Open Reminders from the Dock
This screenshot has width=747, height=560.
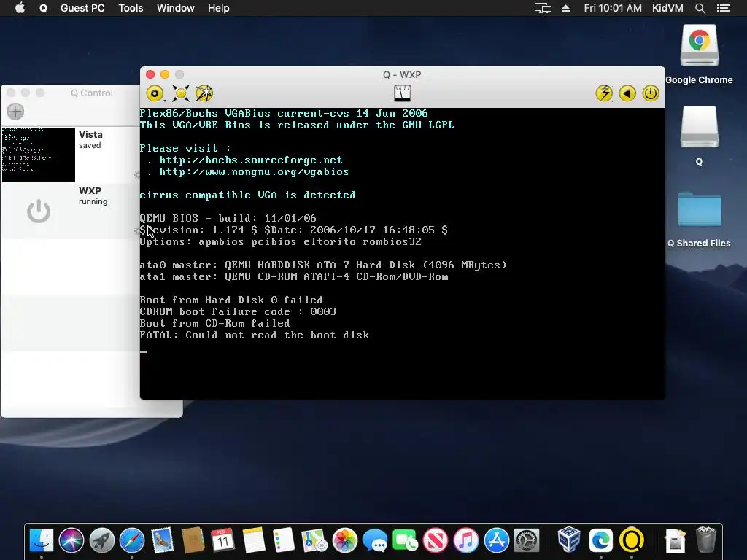[284, 541]
